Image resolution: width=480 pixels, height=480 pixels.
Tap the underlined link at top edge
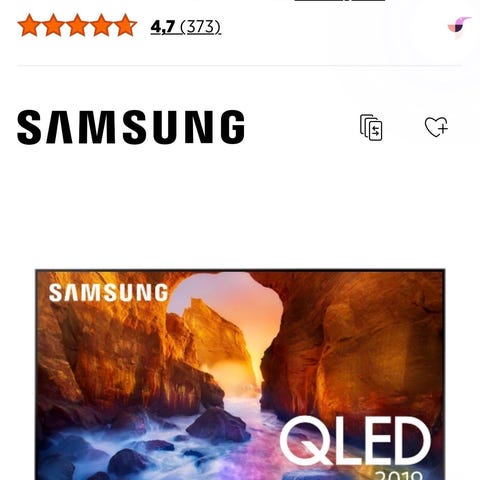click(340, 1)
